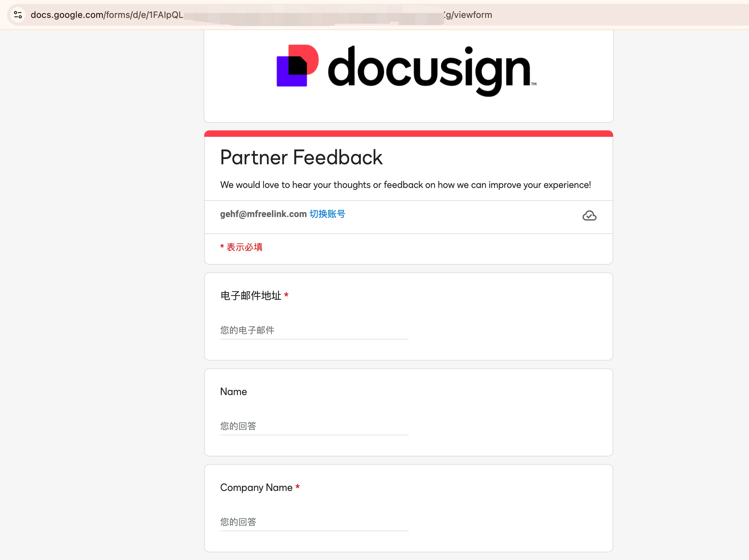Click the Partner Feedback form title

[x=301, y=158]
